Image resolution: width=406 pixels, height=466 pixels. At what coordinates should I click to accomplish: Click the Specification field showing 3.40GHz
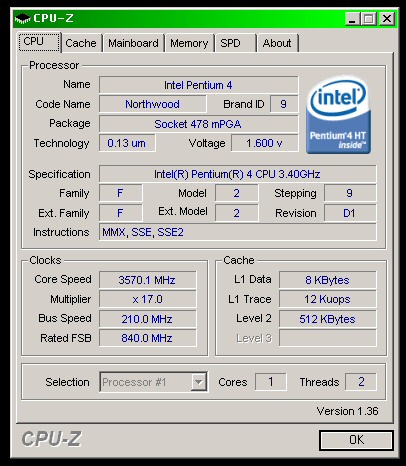tap(237, 174)
